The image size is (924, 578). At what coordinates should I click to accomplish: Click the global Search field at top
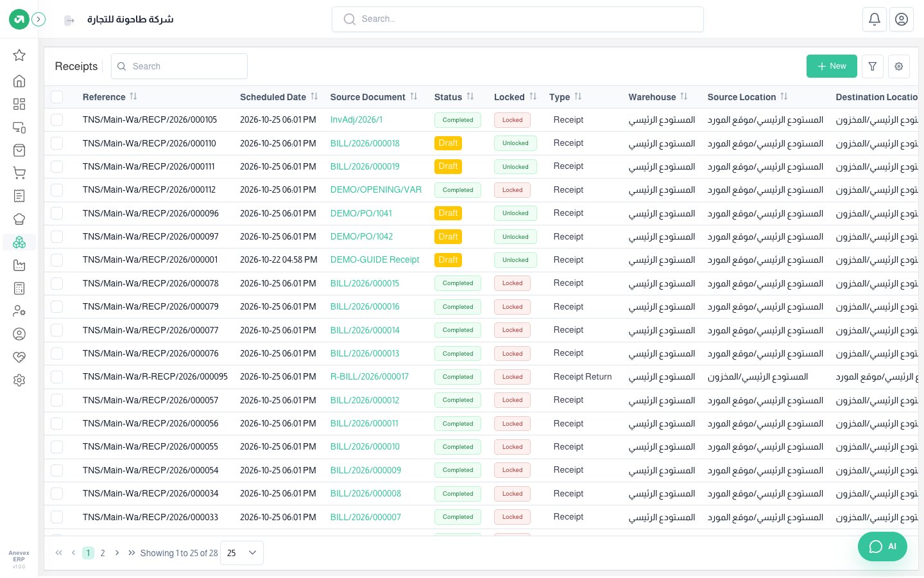pyautogui.click(x=518, y=19)
